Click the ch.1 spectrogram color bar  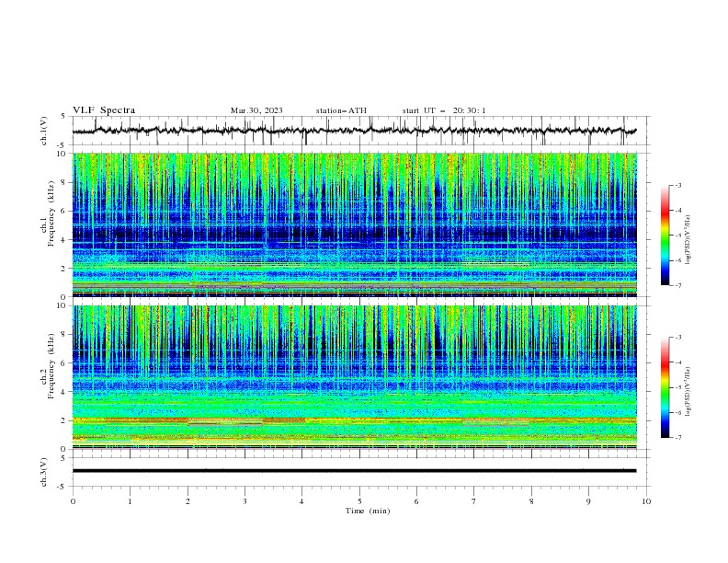[x=665, y=236]
